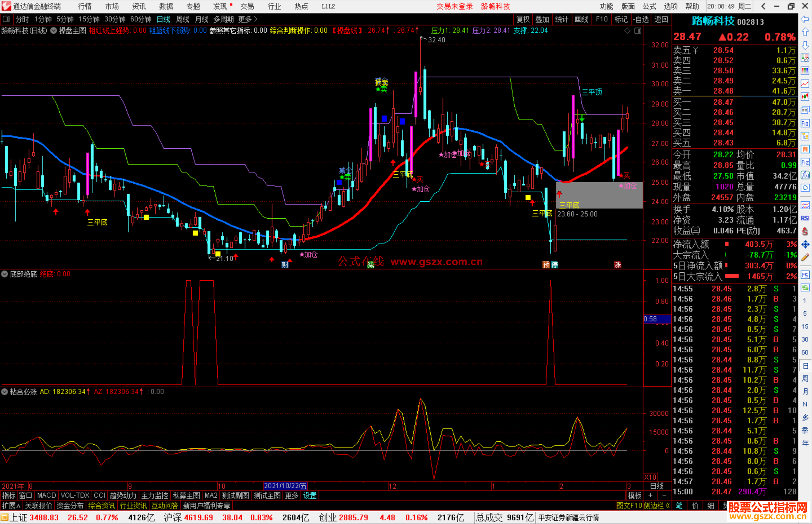This screenshot has height=524, width=812.
Task: Click the red S dollar icon
Action: [x=805, y=231]
